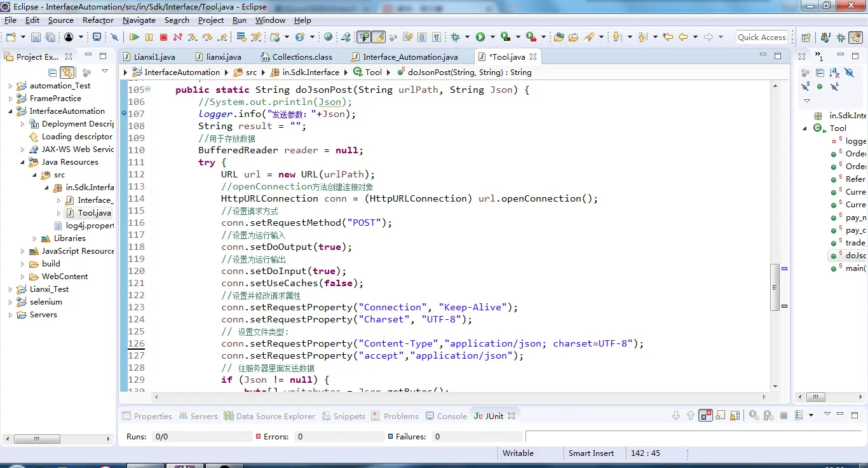Click the JUnit progress bar

coord(693,437)
